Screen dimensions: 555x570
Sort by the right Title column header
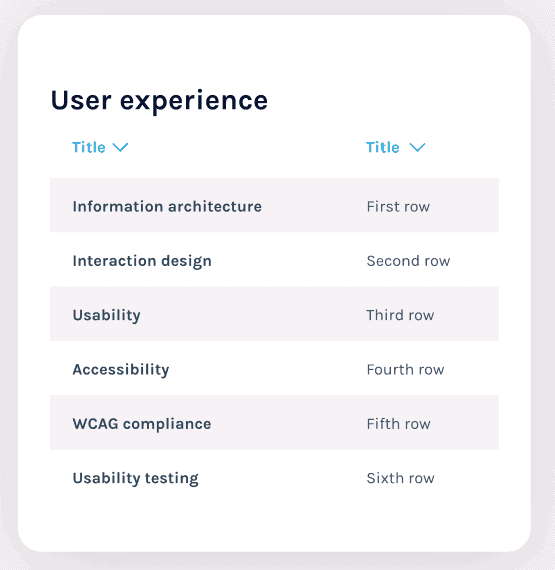[395, 148]
